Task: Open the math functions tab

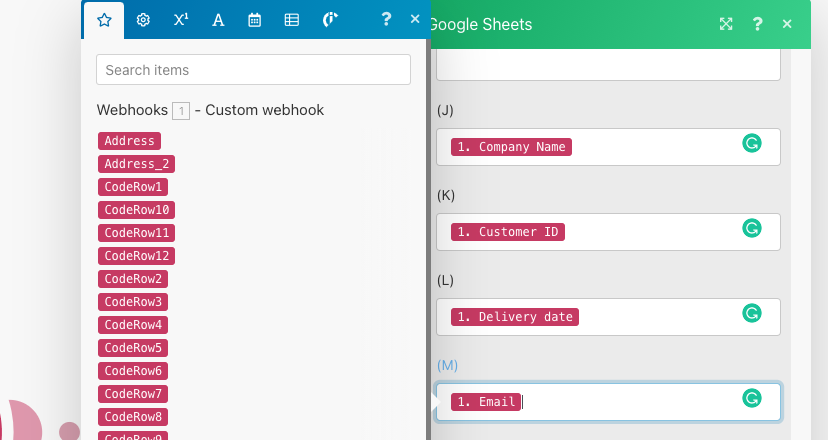Action: click(x=180, y=20)
